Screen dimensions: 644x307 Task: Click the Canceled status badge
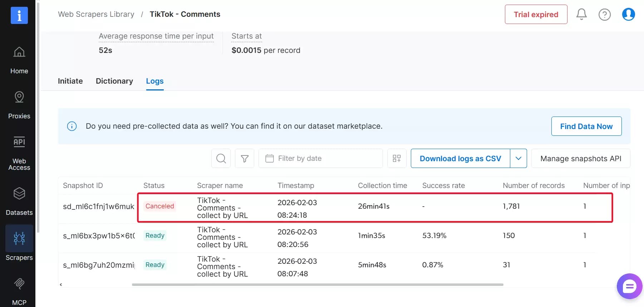[x=159, y=206]
